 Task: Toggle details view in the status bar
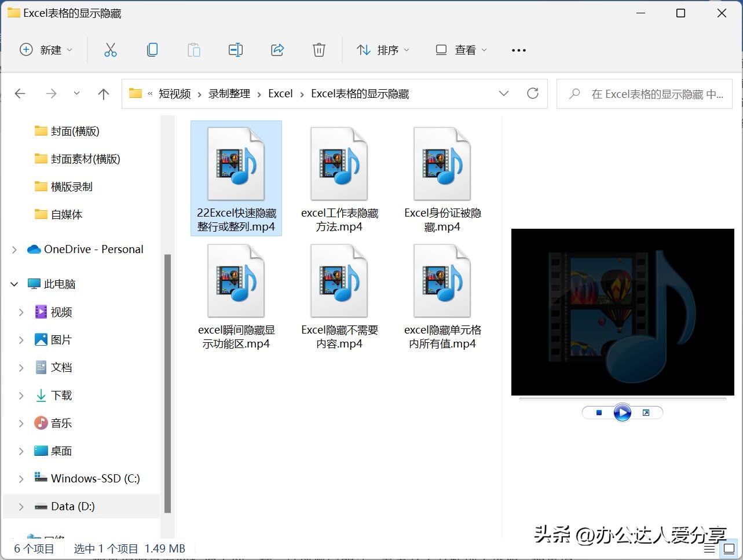click(x=709, y=548)
